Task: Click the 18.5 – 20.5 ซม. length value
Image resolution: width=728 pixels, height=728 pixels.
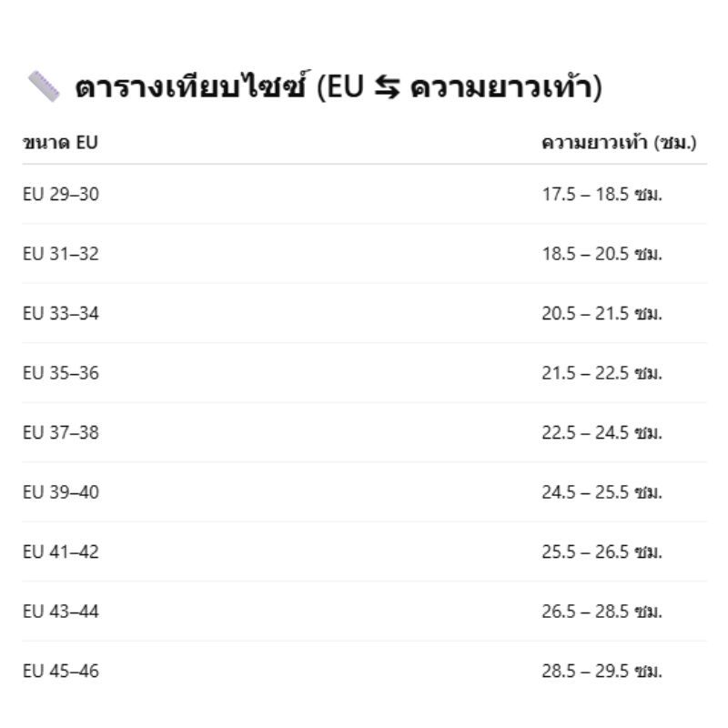Action: 602,253
